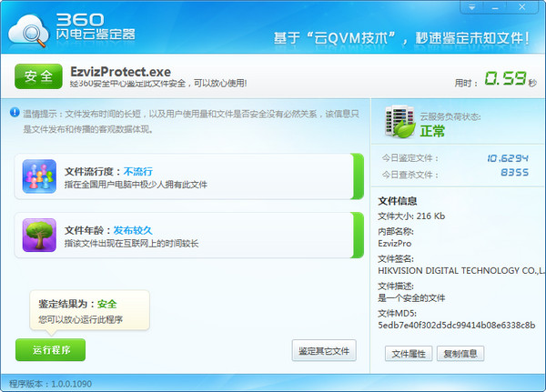
Task: Minimize the 360 identifier window
Action: (x=495, y=7)
